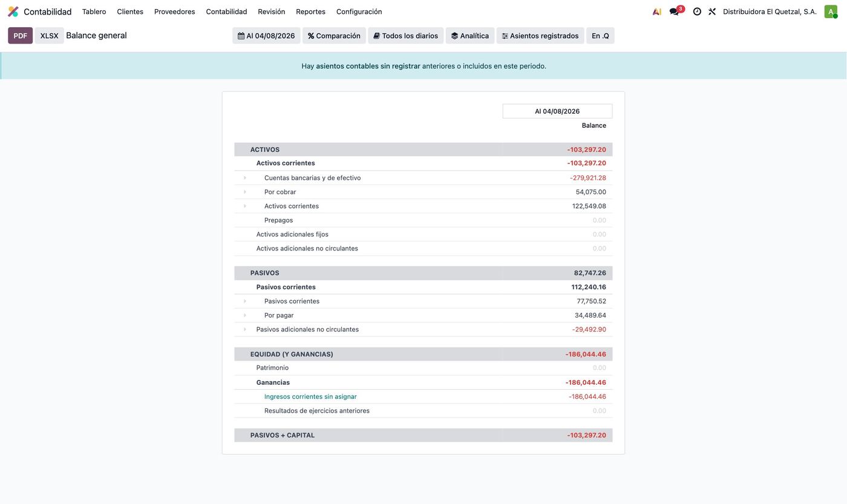Image resolution: width=847 pixels, height=504 pixels.
Task: Expand the Por pagar row
Action: (x=245, y=315)
